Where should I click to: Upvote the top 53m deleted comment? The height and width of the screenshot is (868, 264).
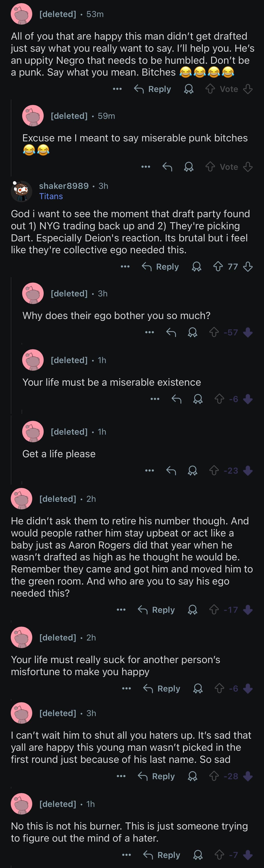210,89
